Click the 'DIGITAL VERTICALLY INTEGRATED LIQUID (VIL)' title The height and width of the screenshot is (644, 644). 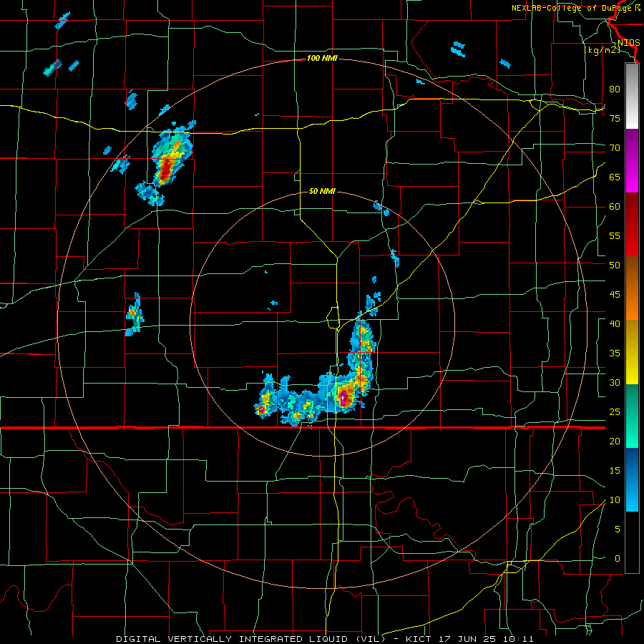[251, 639]
